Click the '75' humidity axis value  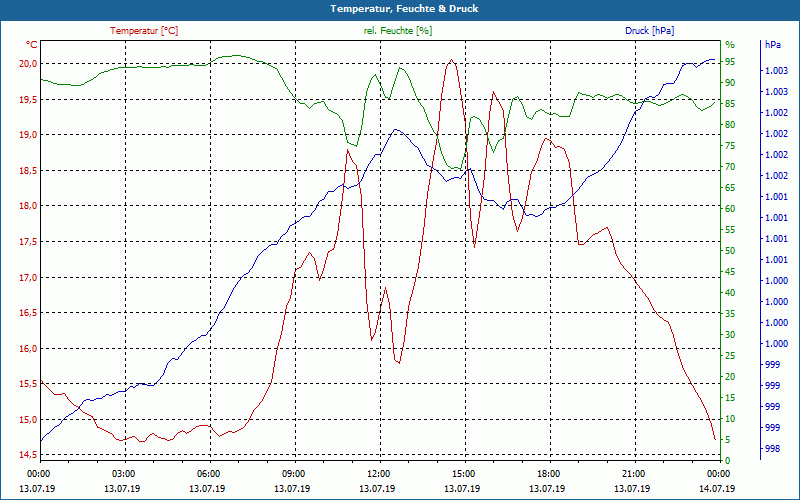730,146
